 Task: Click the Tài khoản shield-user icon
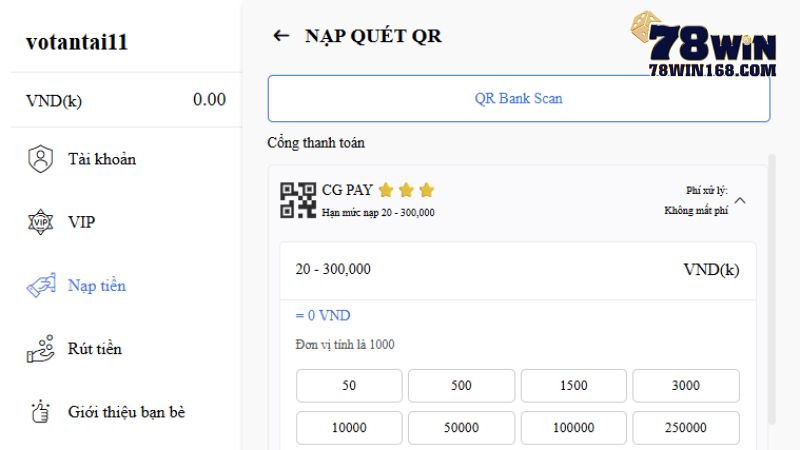[40, 159]
